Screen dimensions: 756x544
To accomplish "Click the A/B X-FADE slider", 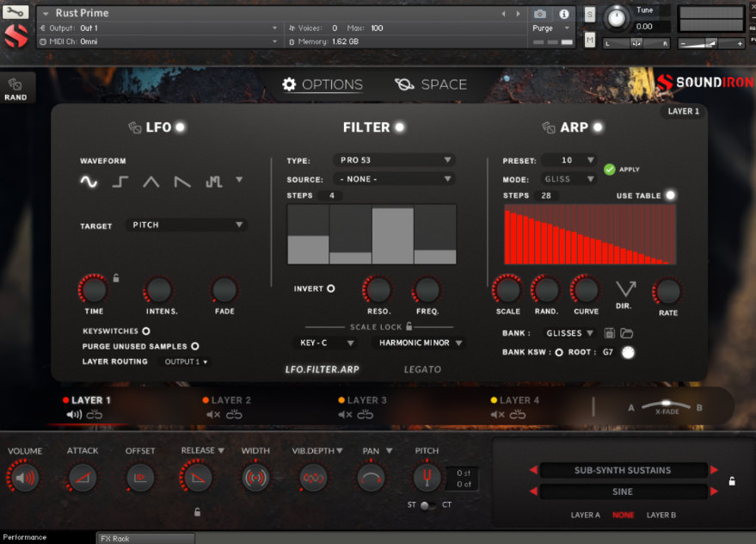I will (x=667, y=405).
